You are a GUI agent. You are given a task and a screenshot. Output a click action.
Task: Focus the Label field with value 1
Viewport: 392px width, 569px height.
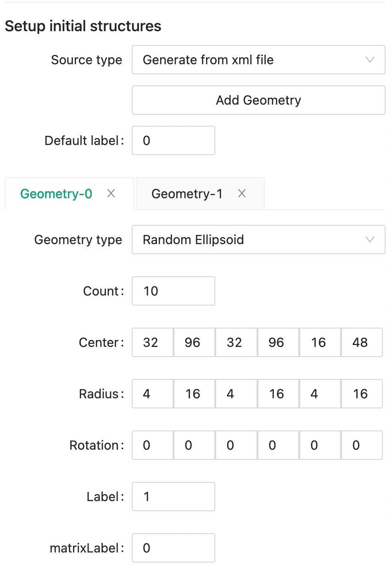tap(173, 496)
